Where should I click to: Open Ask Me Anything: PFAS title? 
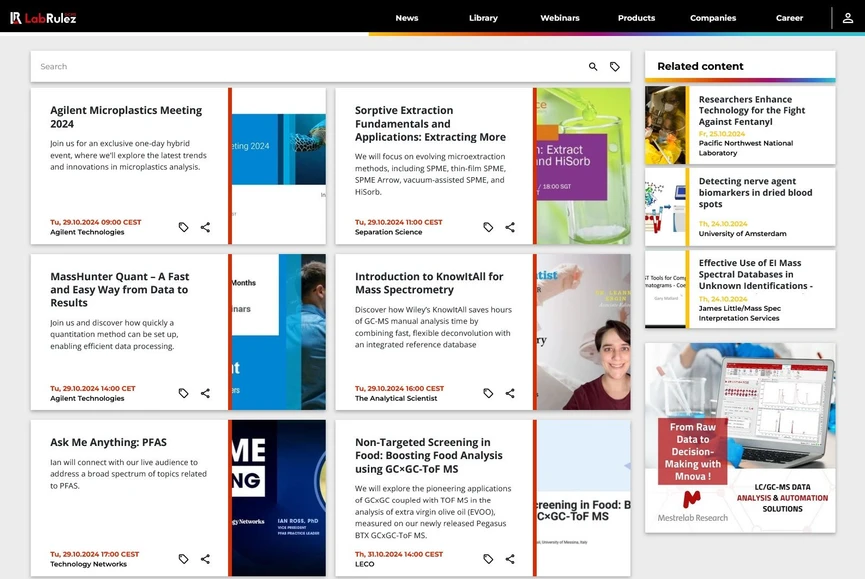click(108, 442)
